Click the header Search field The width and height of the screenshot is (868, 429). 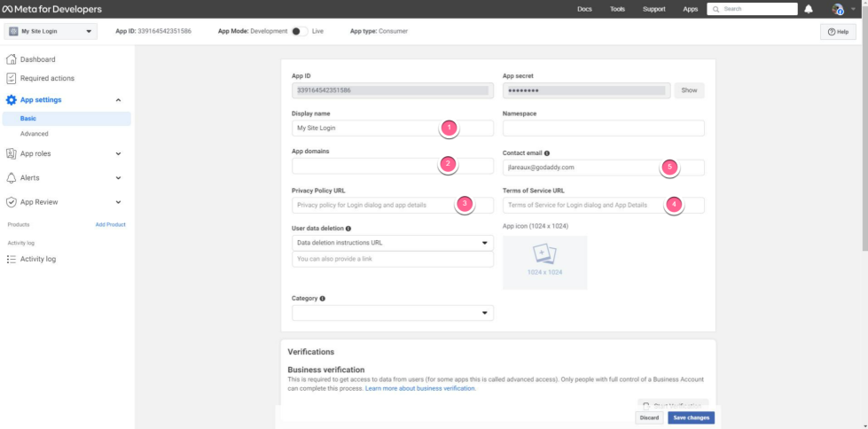753,10
